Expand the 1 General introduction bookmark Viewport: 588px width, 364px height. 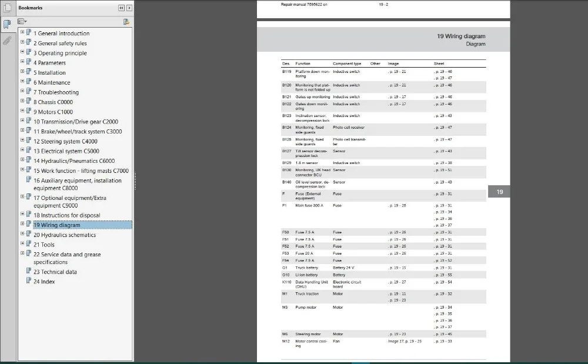(22, 32)
